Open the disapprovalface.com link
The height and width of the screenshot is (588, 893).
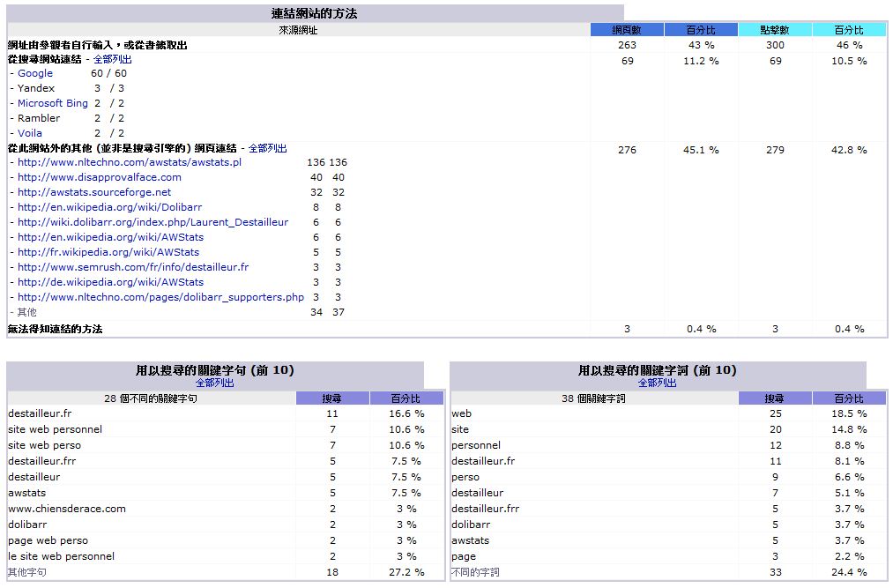coord(99,177)
